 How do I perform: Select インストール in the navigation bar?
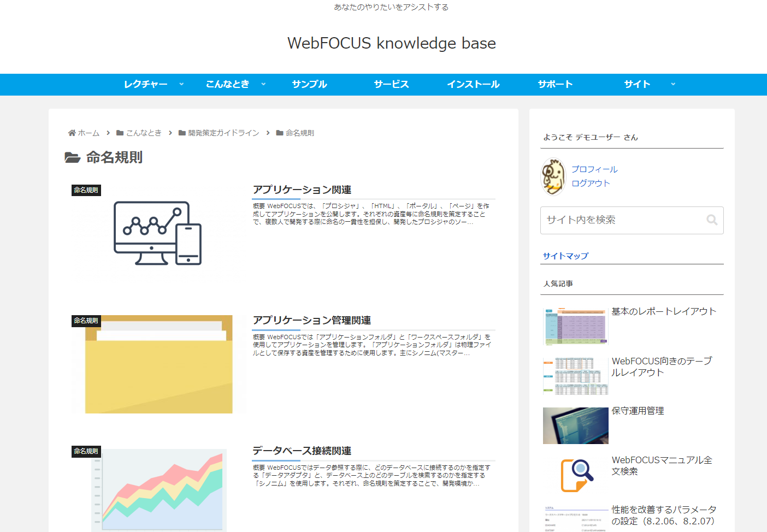[x=473, y=84]
